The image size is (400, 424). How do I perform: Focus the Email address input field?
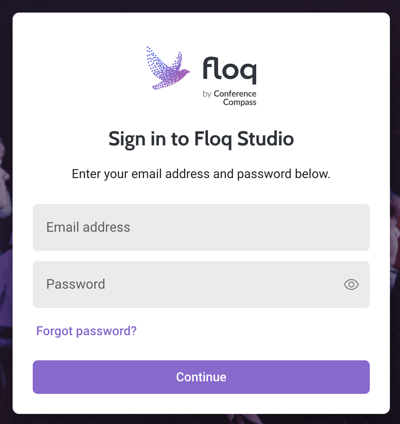(x=201, y=227)
